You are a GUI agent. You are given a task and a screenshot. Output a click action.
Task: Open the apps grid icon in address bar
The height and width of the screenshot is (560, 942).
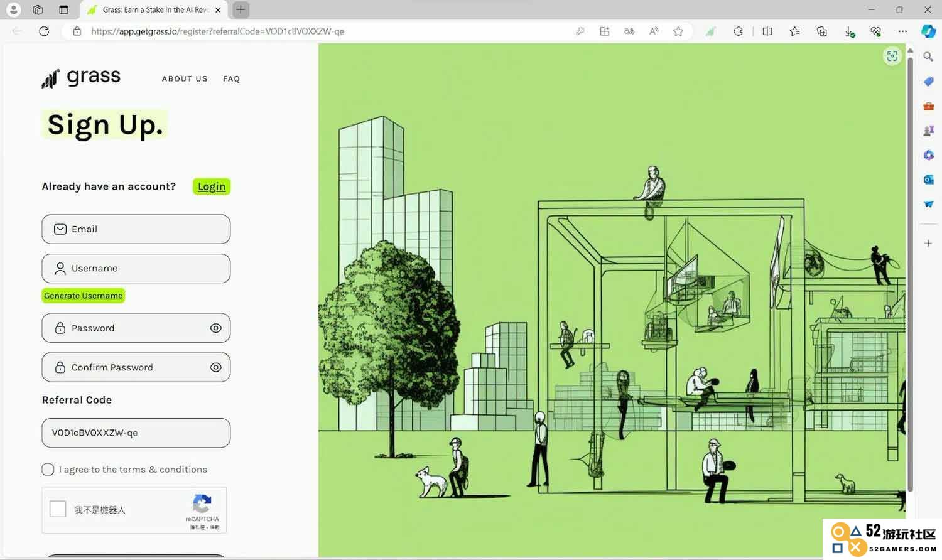pos(604,31)
